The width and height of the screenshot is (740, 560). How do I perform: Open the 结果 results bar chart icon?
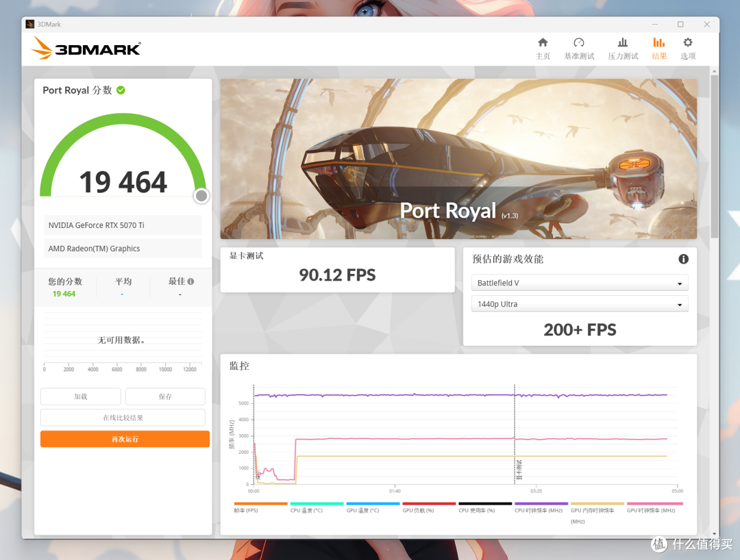click(659, 49)
